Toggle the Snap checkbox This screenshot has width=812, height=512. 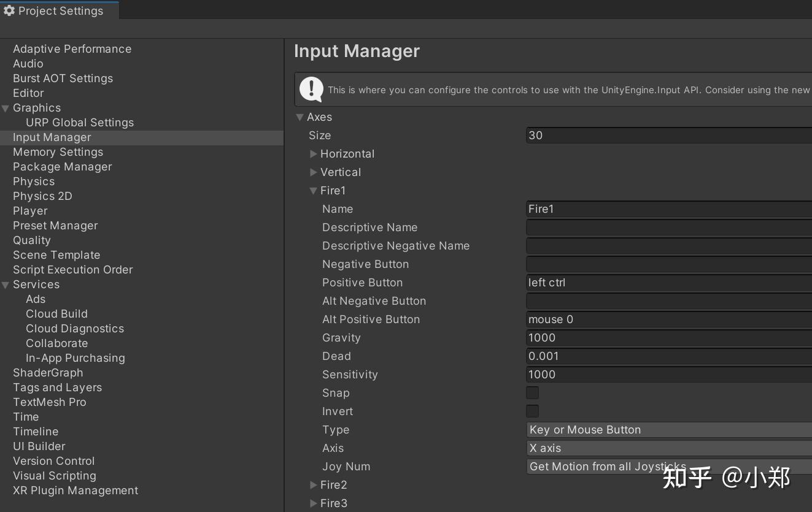point(533,393)
